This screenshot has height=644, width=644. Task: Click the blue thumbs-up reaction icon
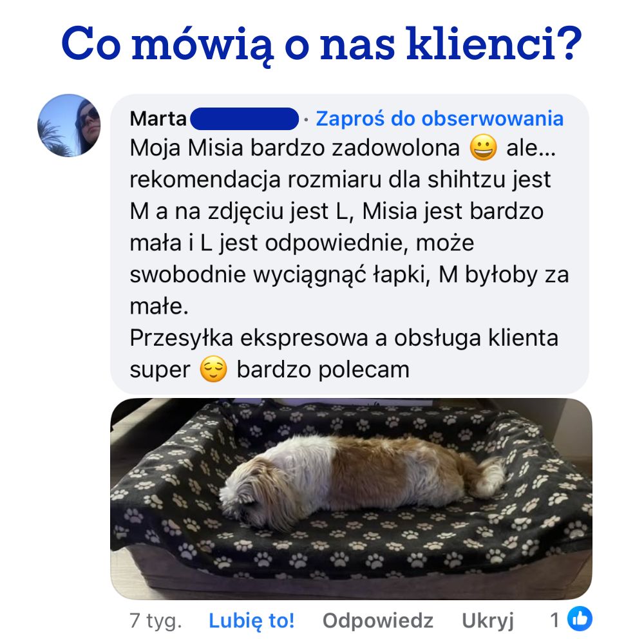click(x=580, y=618)
